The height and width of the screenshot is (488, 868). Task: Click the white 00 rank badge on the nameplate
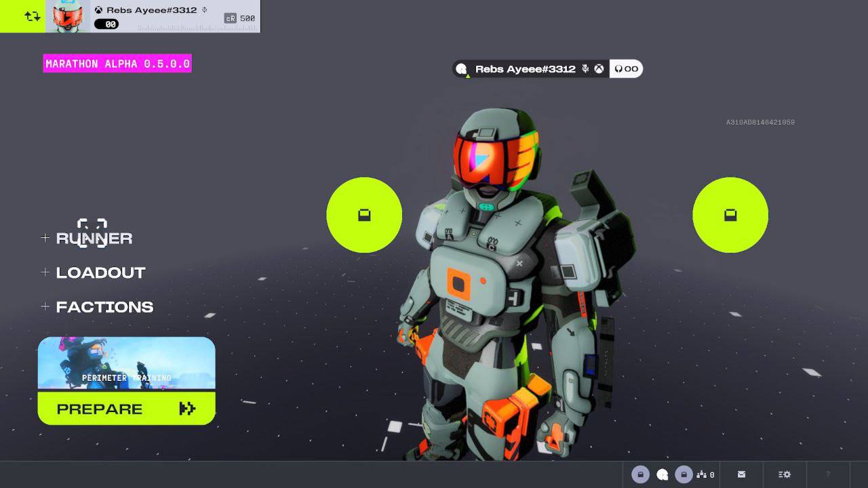[x=626, y=69]
